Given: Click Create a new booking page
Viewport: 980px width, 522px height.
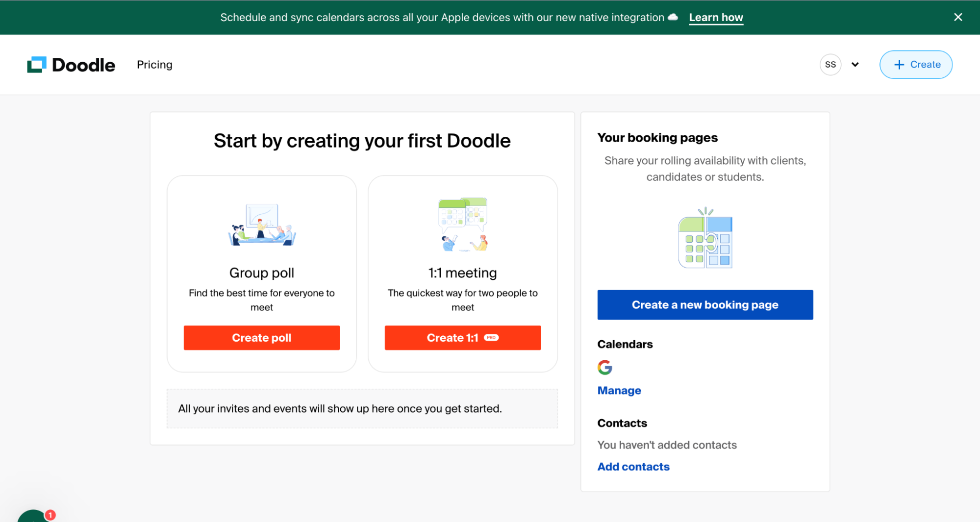Looking at the screenshot, I should click(705, 304).
